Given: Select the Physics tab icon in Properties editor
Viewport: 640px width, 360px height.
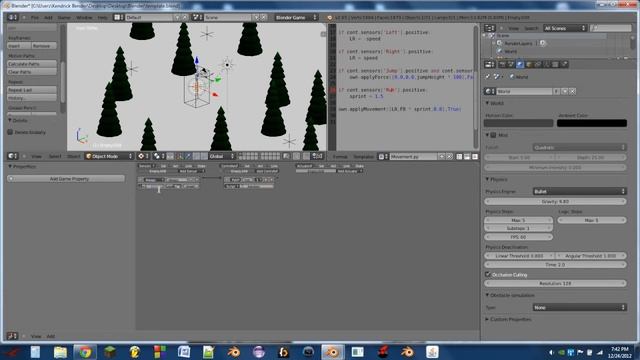Looking at the screenshot, I should pos(564,64).
